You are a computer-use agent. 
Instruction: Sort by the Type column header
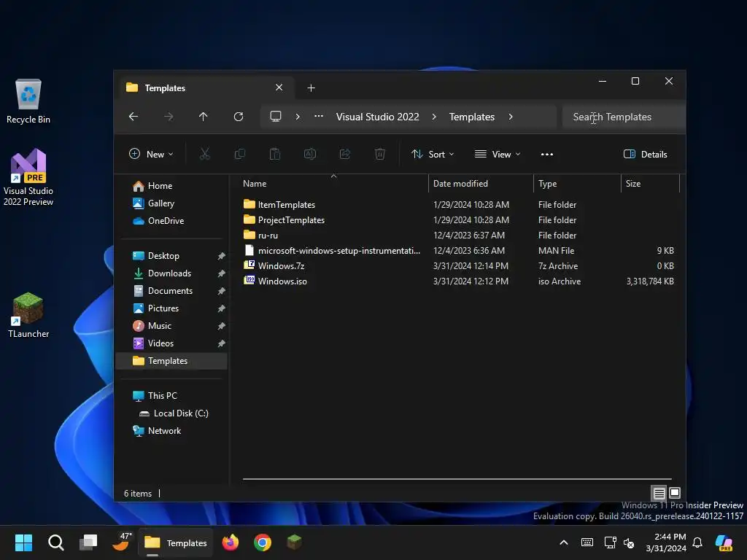tap(578, 183)
